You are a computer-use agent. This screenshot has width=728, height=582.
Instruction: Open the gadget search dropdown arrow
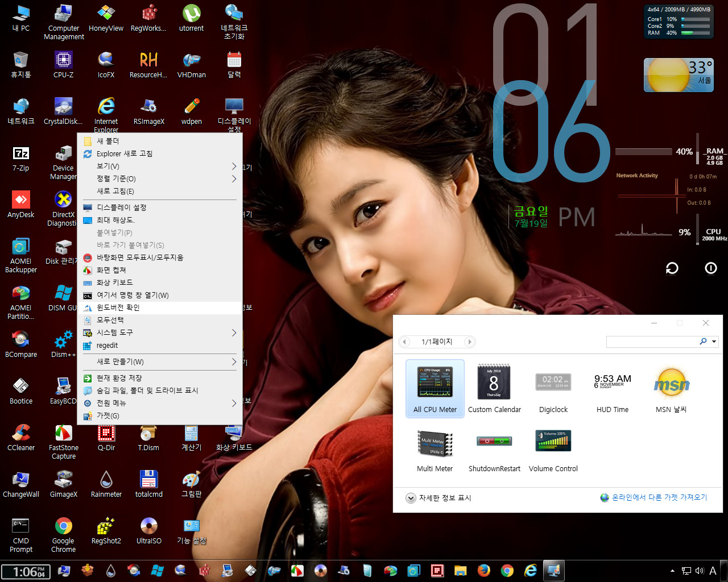point(714,342)
